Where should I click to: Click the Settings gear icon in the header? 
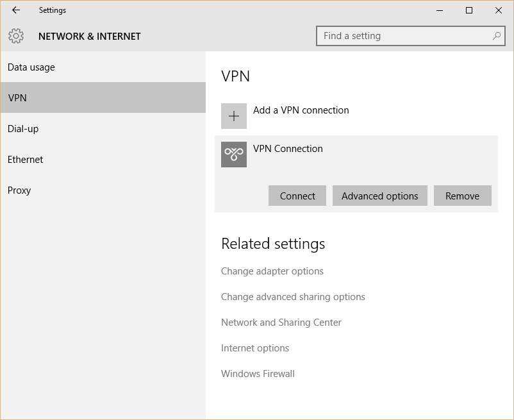17,36
